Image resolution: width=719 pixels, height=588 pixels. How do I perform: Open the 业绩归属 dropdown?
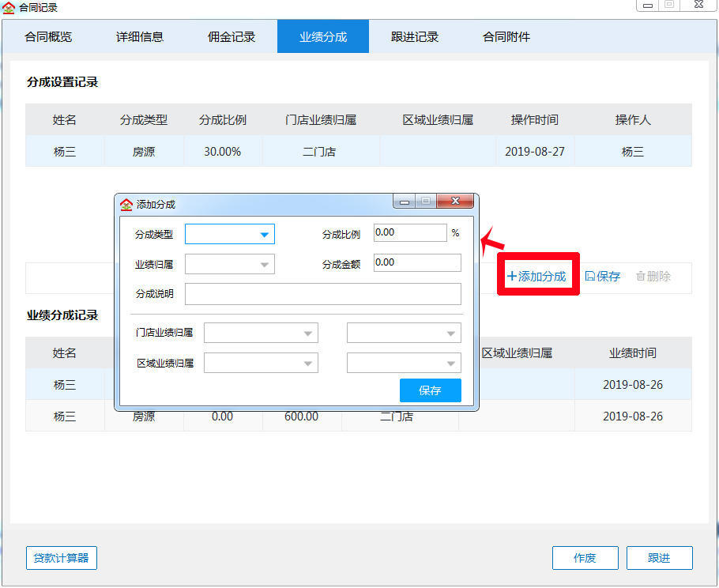click(265, 263)
